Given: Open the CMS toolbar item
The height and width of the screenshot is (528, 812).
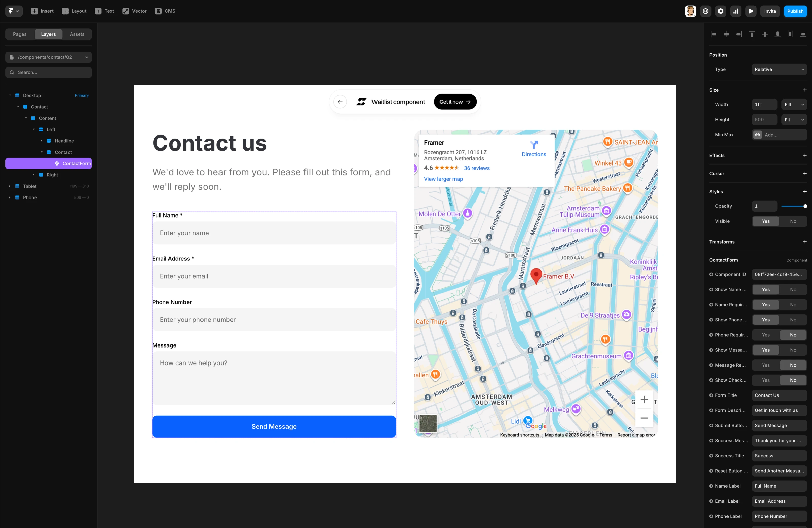Looking at the screenshot, I should 165,11.
